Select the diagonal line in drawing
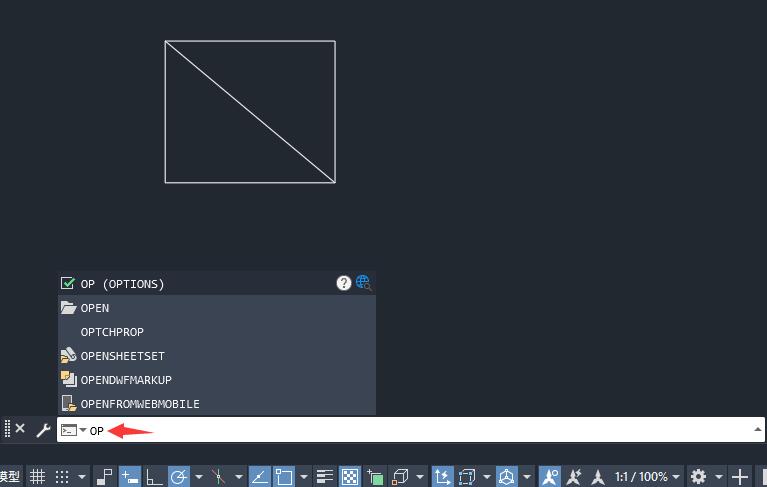The height and width of the screenshot is (487, 767). click(250, 112)
